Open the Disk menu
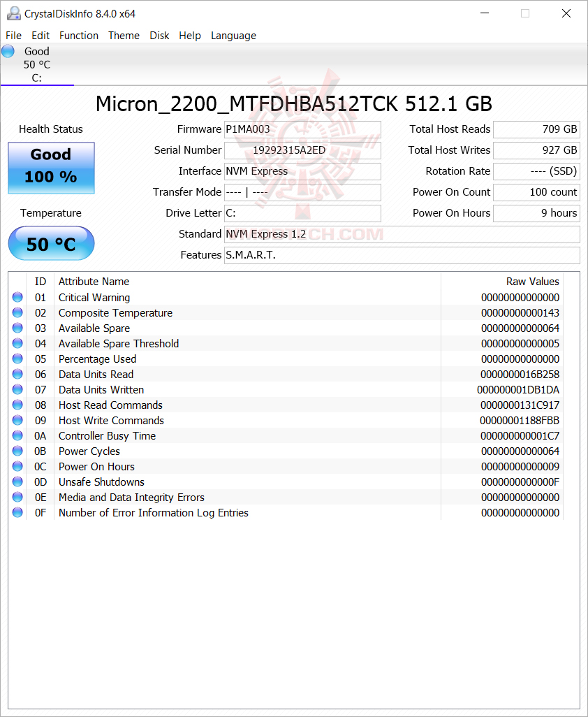Viewport: 588px width, 717px height. click(159, 35)
